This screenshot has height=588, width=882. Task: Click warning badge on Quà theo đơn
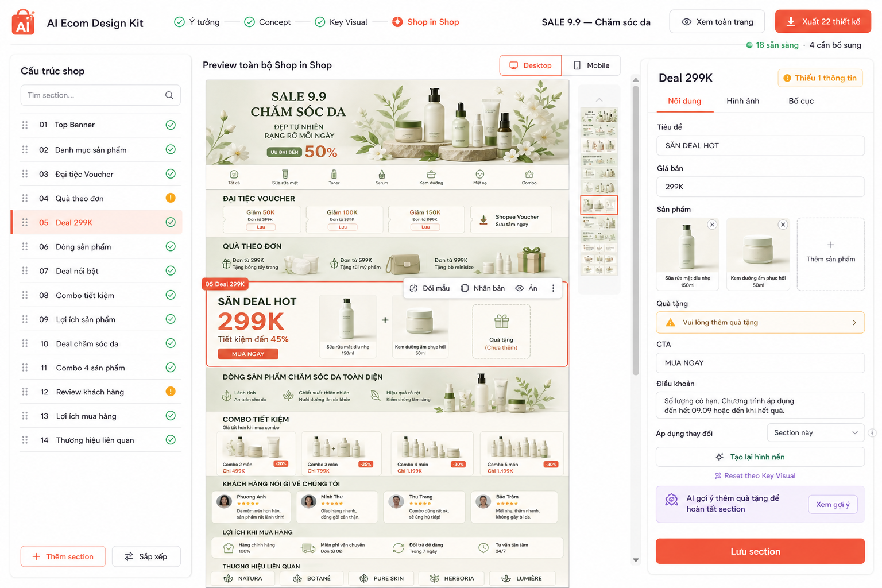[171, 198]
